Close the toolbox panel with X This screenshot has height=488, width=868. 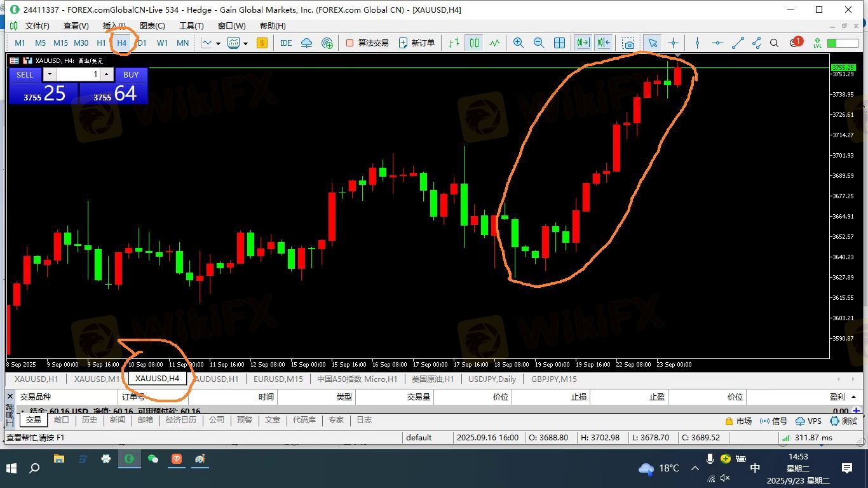(10, 396)
